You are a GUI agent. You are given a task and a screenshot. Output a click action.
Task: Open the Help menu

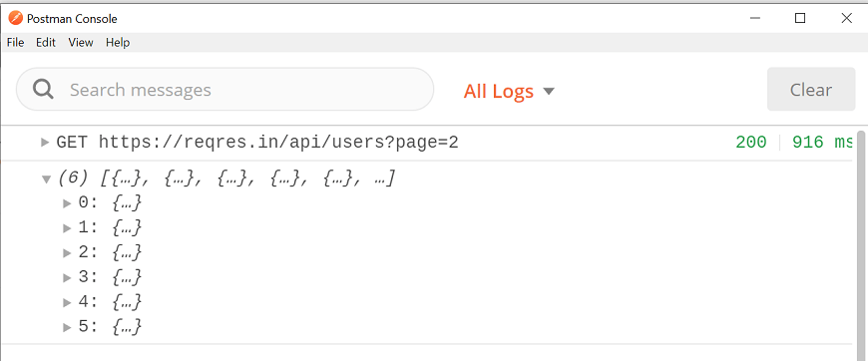click(x=118, y=43)
